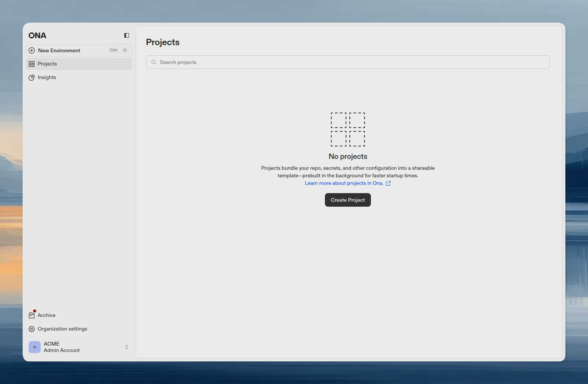This screenshot has height=384, width=588.
Task: Click the Archive box icon
Action: click(32, 315)
